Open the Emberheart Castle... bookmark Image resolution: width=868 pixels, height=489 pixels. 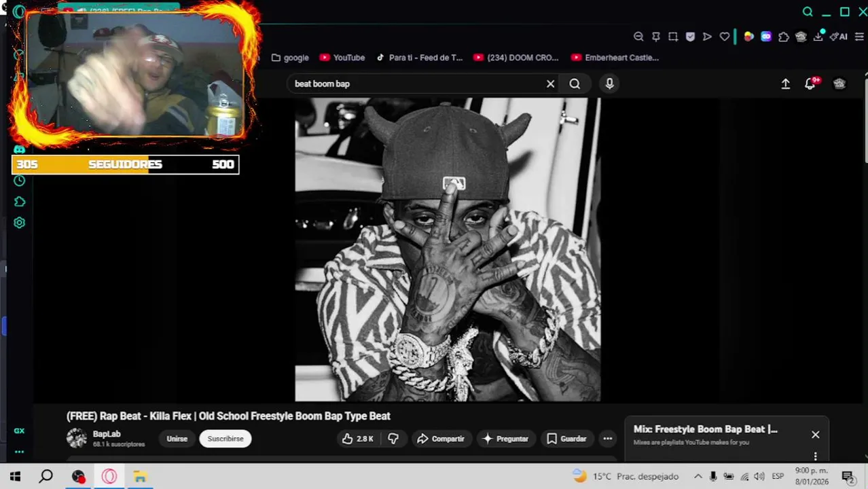click(615, 58)
